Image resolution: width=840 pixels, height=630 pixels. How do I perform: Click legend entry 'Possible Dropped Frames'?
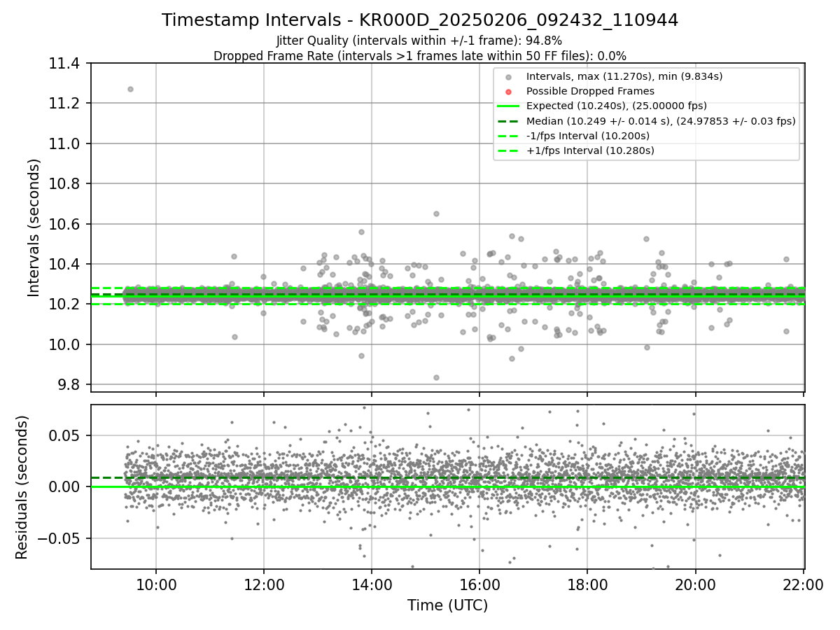[590, 91]
